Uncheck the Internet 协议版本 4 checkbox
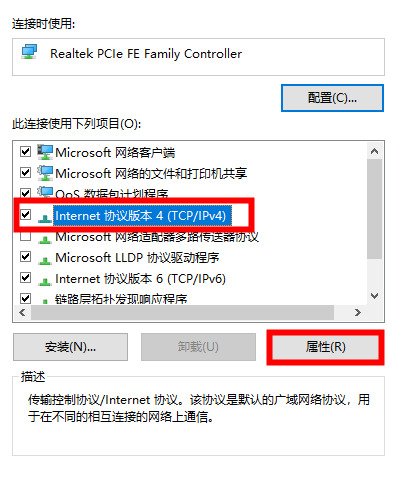This screenshot has height=480, width=397. (26, 215)
